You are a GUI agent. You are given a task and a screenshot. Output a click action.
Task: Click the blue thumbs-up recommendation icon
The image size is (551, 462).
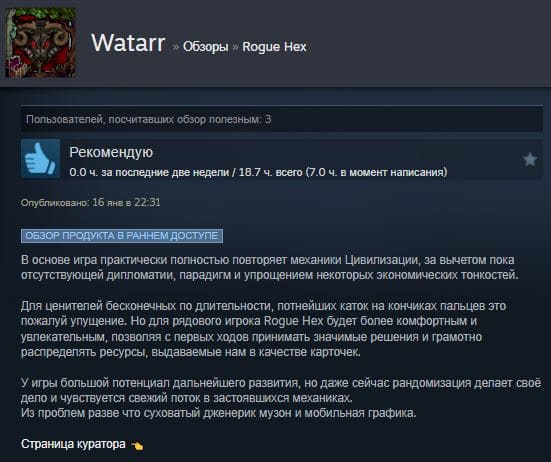pyautogui.click(x=40, y=158)
